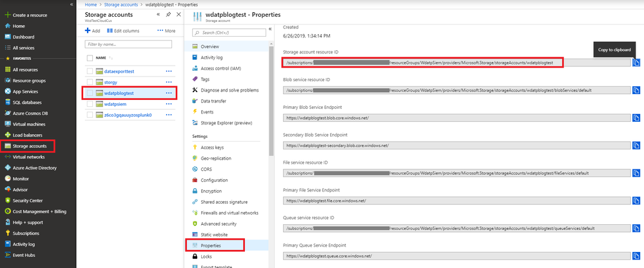Screen dimensions: 644x268
Task: Copy Primary Queue Service Endpoint
Action: pyautogui.click(x=636, y=256)
